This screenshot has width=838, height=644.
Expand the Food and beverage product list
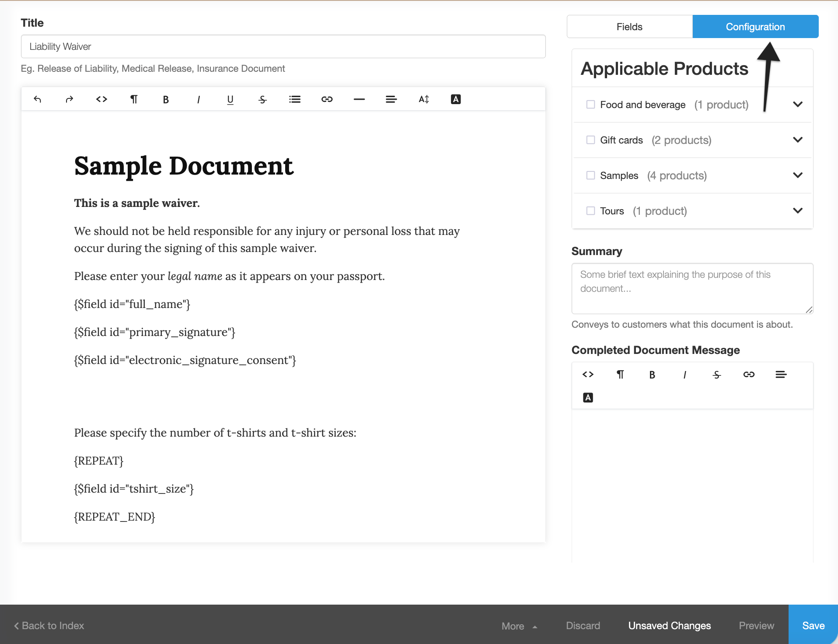click(x=798, y=105)
